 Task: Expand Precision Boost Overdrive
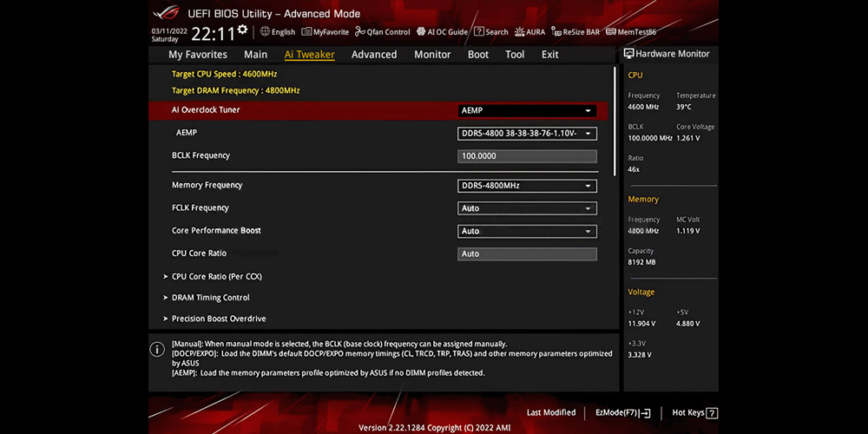pos(219,319)
